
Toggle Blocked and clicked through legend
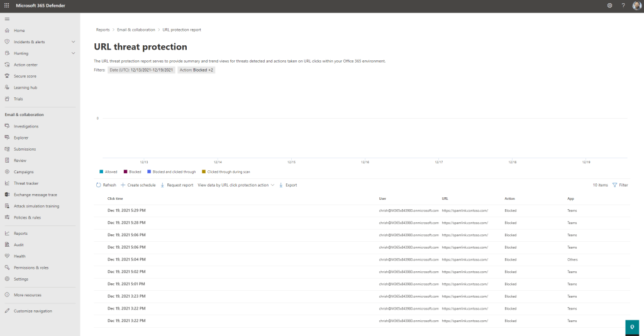coord(171,171)
